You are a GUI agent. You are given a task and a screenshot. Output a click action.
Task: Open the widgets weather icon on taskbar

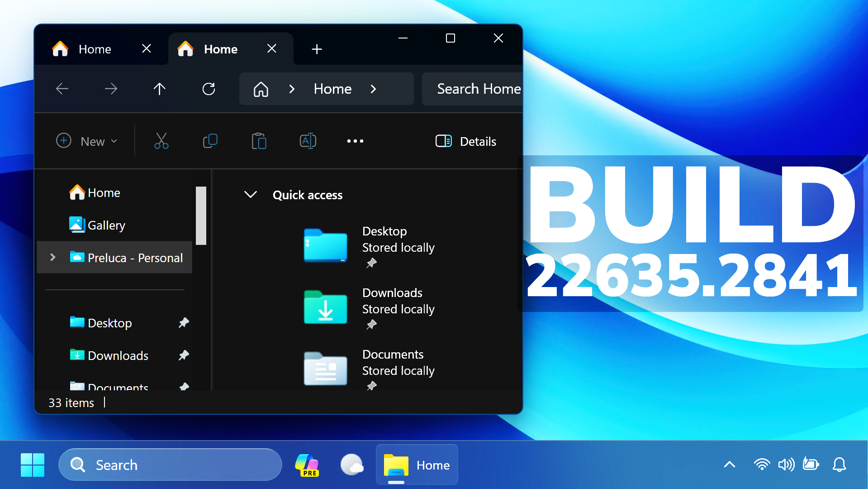352,465
